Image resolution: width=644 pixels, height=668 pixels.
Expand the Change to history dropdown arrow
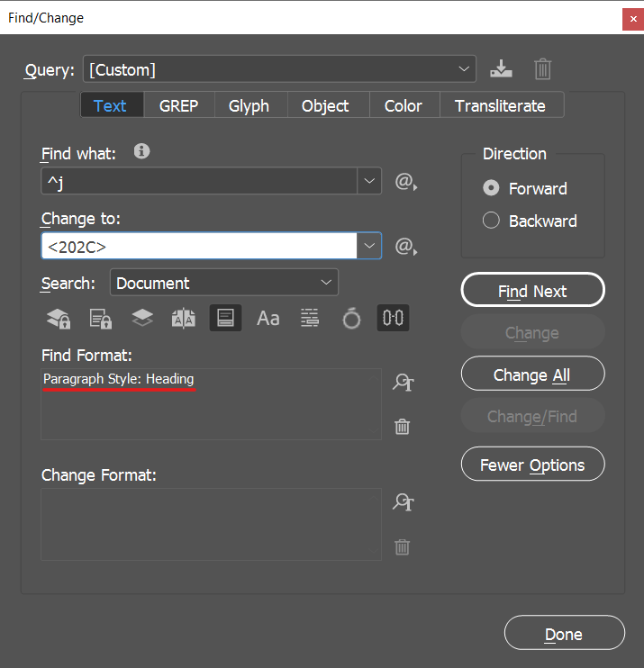(x=369, y=246)
